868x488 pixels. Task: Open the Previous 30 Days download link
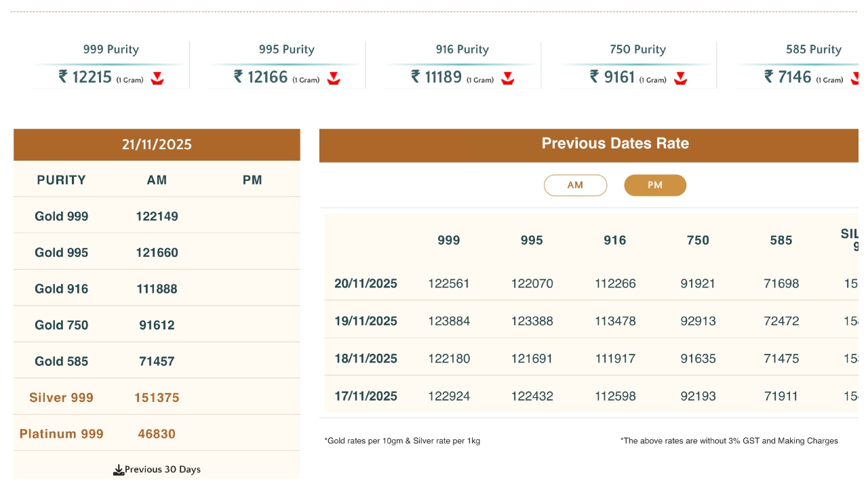pyautogui.click(x=163, y=470)
